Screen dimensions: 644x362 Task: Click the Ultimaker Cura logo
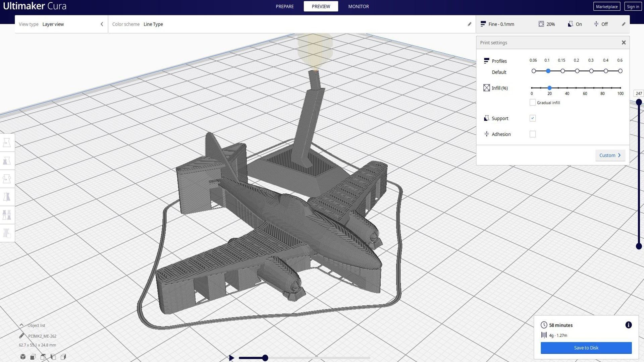[x=35, y=6]
